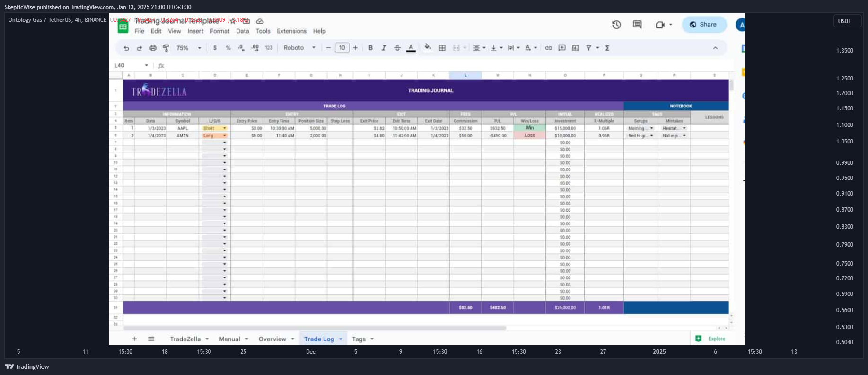The width and height of the screenshot is (868, 375).
Task: Switch to the Tags sheet tab
Action: click(359, 339)
